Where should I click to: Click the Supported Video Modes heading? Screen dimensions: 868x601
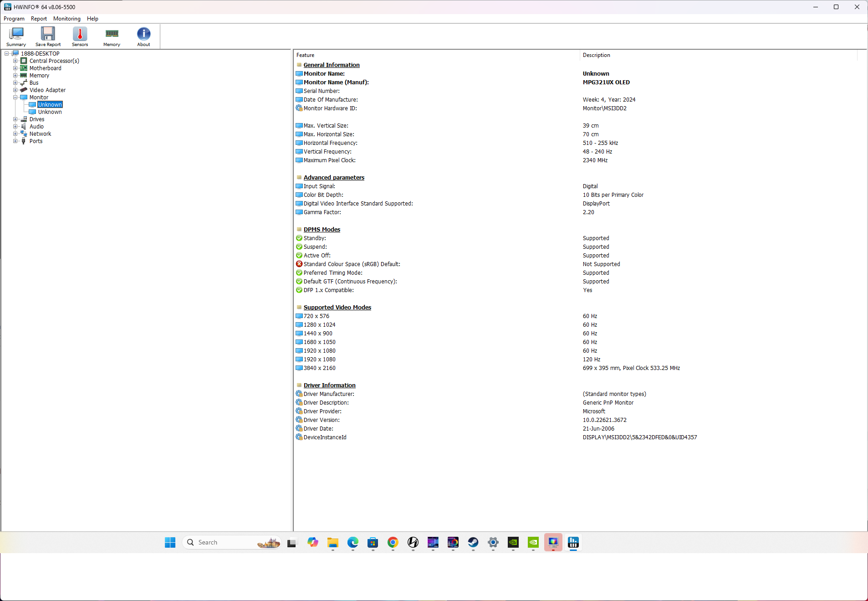pos(337,308)
